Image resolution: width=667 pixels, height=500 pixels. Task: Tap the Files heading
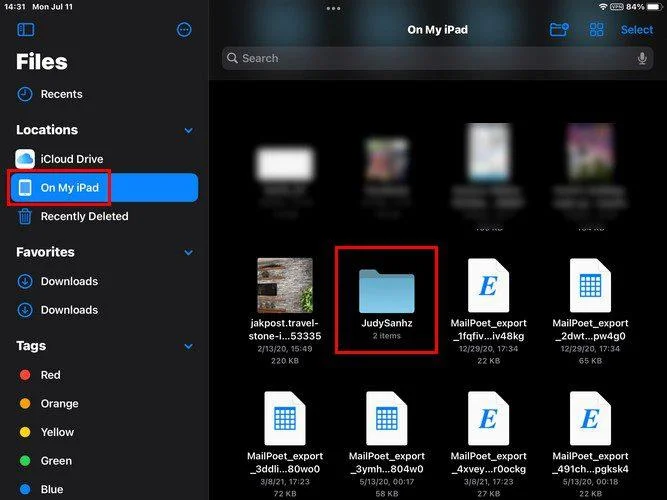[42, 62]
